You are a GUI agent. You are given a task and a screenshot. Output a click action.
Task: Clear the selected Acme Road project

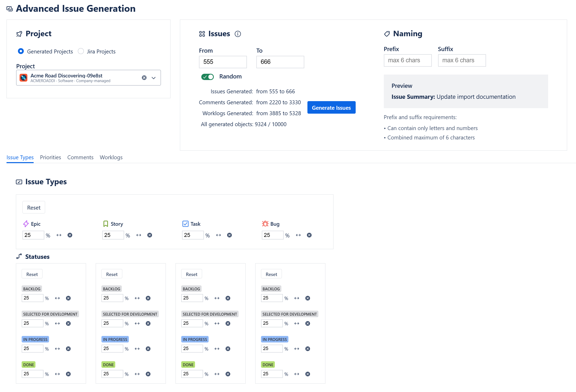click(144, 78)
